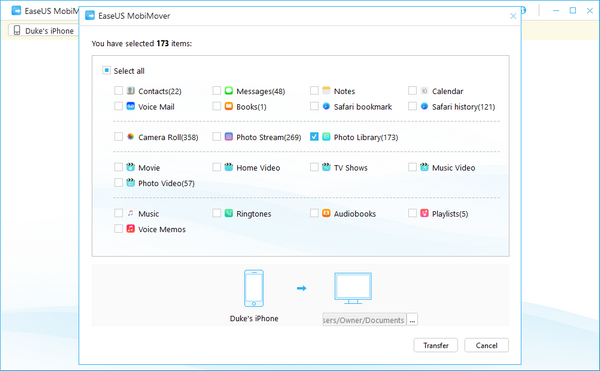Tick the Audiobooks checkbox
600x371 pixels.
pos(314,213)
